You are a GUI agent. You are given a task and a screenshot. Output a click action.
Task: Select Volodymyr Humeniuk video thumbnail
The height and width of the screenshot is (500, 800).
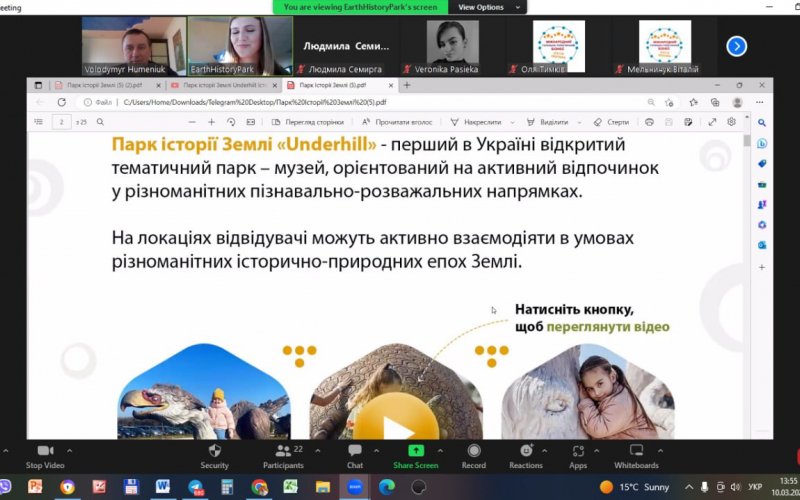tap(134, 46)
